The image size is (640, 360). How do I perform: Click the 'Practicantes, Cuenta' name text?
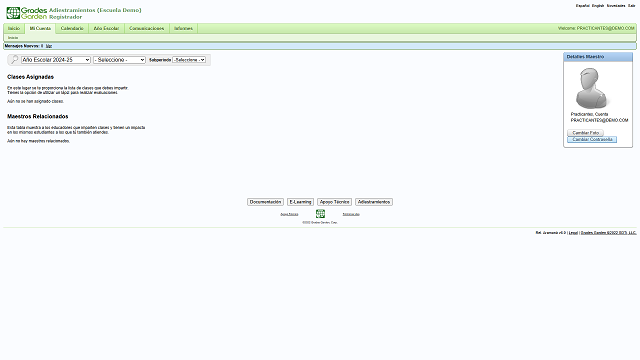pyautogui.click(x=589, y=114)
